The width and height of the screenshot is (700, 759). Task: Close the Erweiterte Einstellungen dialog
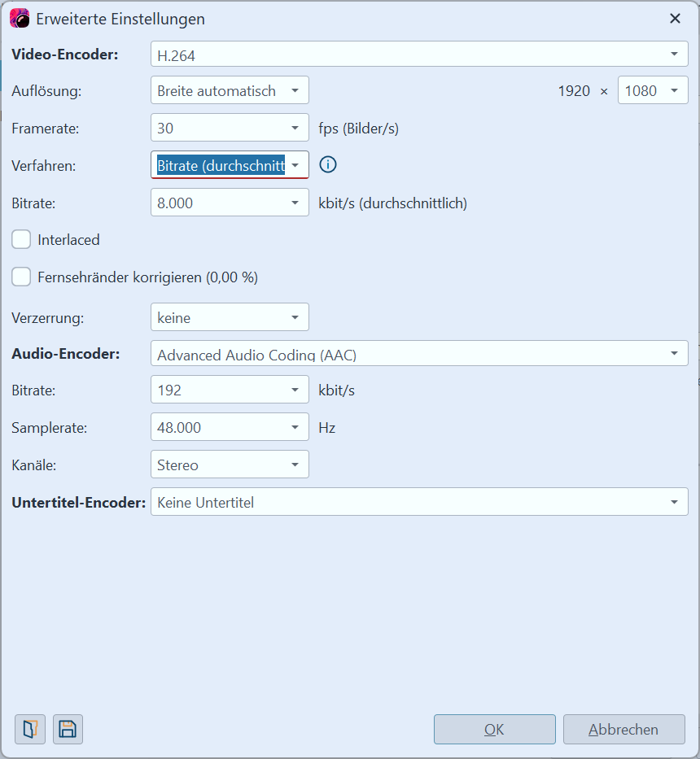[x=675, y=19]
